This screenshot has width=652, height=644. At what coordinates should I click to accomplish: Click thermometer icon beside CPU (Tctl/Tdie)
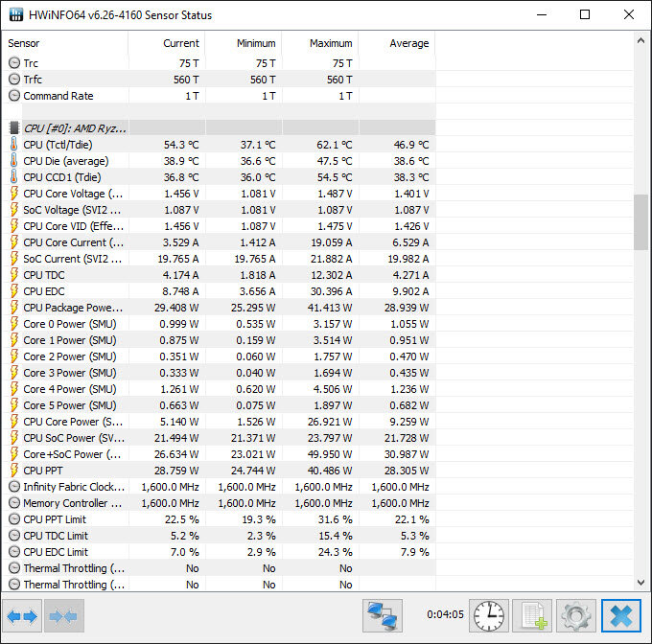point(14,145)
